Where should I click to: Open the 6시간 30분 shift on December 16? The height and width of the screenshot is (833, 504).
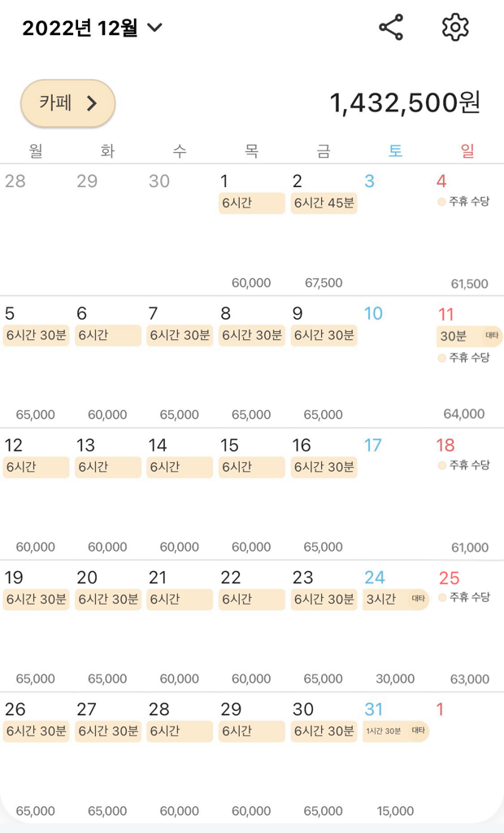324,468
